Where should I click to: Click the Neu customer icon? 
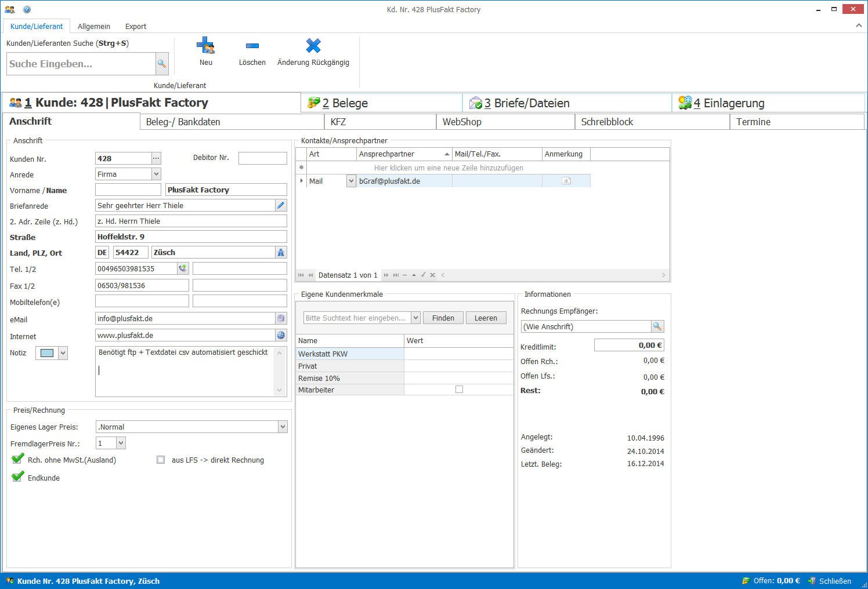(205, 46)
